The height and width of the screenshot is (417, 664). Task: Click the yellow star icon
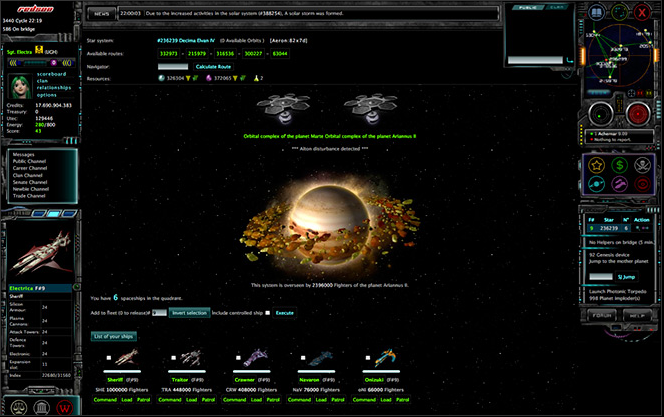[596, 165]
